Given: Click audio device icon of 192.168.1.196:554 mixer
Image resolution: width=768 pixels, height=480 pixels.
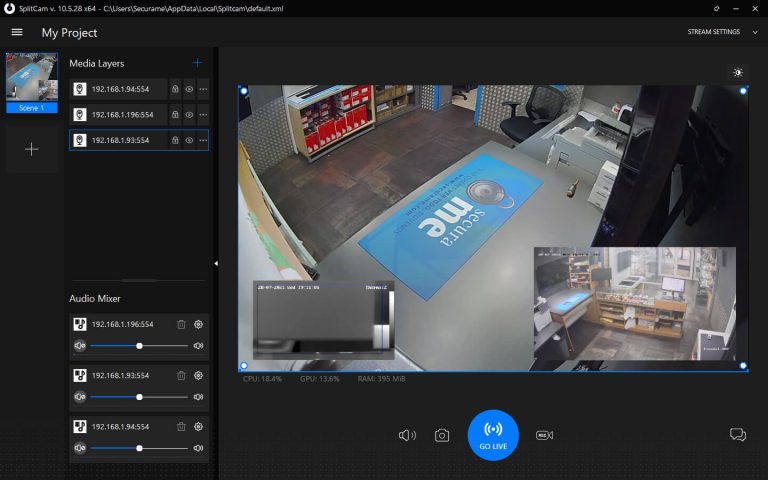Looking at the screenshot, I should [x=80, y=324].
